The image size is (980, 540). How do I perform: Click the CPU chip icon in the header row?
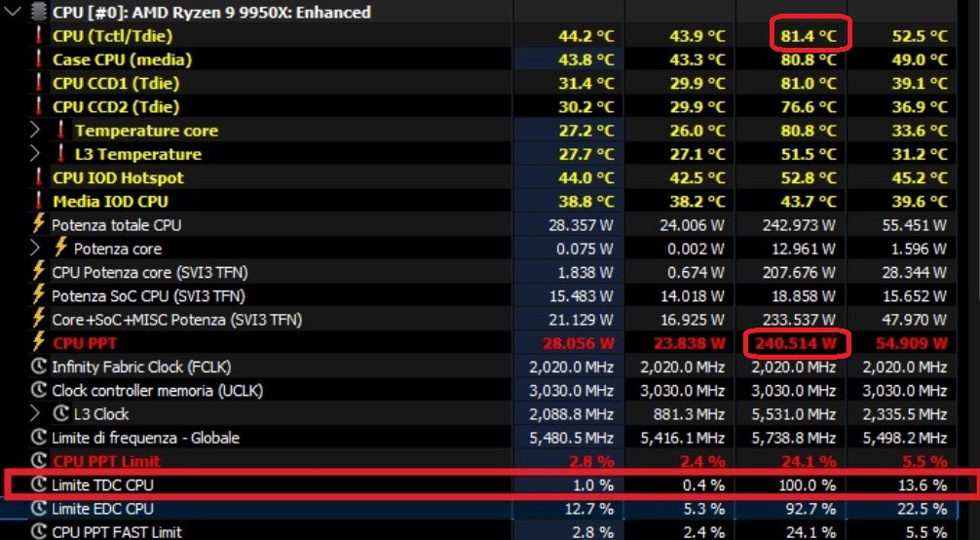coord(39,12)
